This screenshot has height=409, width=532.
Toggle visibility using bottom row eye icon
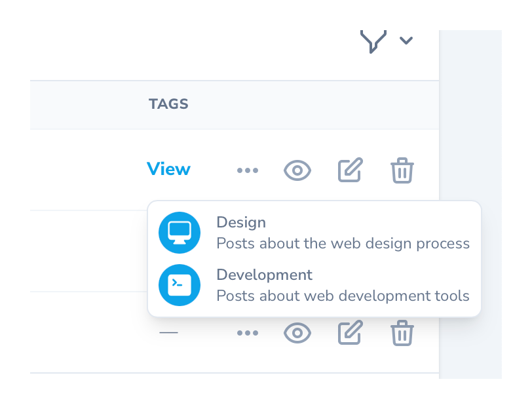297,333
